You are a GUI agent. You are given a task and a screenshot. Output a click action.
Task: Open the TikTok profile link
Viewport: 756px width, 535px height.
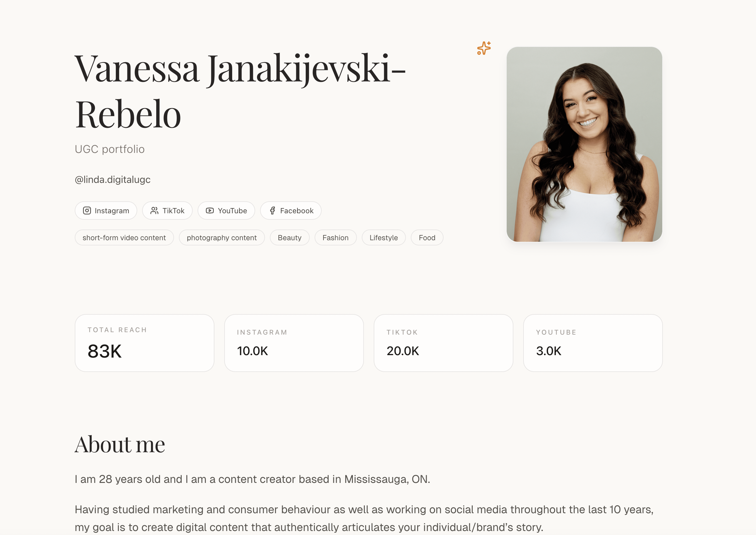tap(167, 211)
